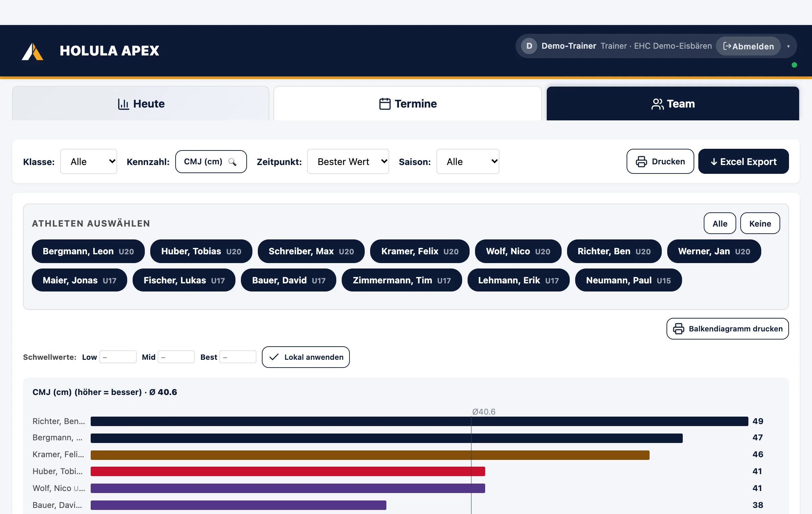Image resolution: width=812 pixels, height=514 pixels.
Task: Click the Bauer, Davi... chart bar
Action: pyautogui.click(x=239, y=505)
